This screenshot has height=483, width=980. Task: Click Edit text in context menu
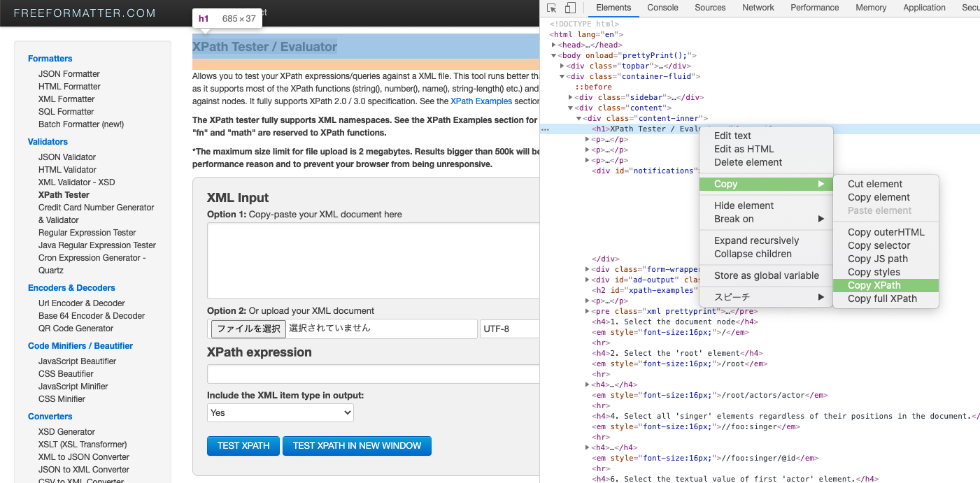coord(767,136)
